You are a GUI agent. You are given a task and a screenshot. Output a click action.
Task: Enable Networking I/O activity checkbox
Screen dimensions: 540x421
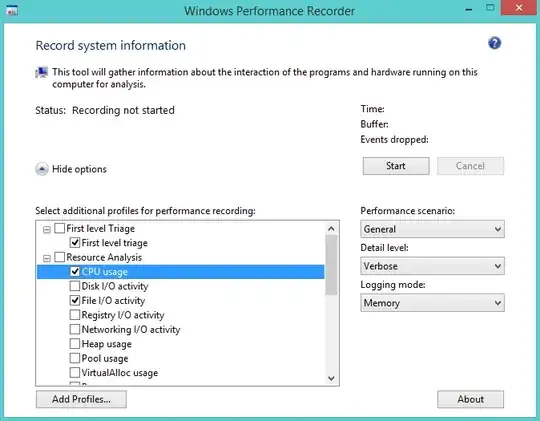(75, 329)
